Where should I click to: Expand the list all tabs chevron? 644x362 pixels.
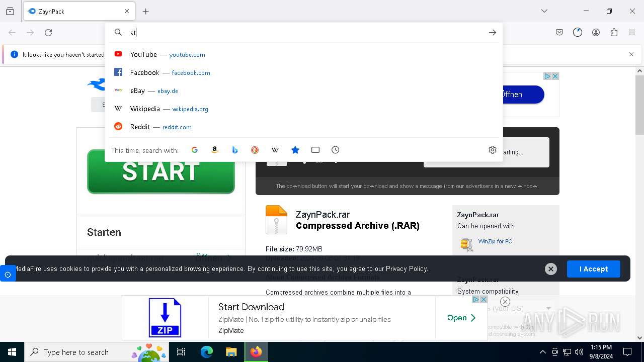544,11
